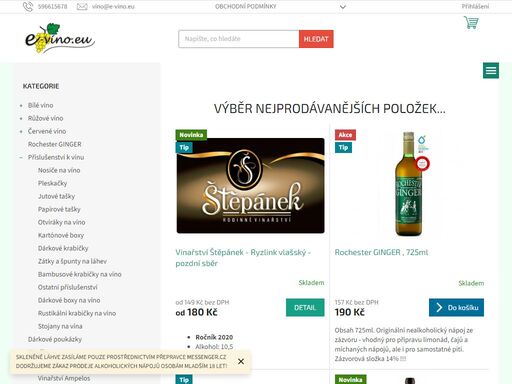Open Jutové tašky subcategory
The height and width of the screenshot is (384, 512).
pyautogui.click(x=56, y=196)
